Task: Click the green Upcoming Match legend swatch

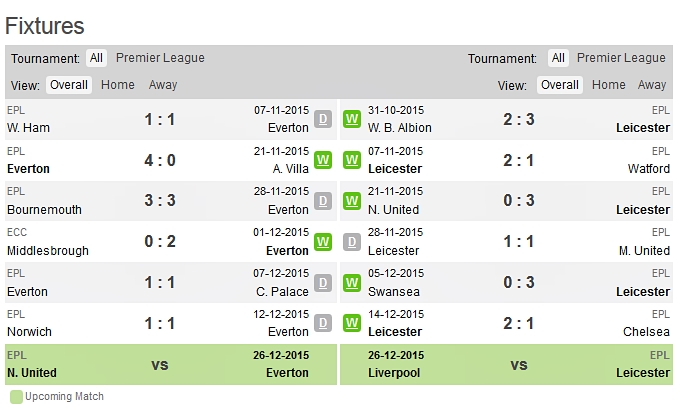Action: [16, 397]
